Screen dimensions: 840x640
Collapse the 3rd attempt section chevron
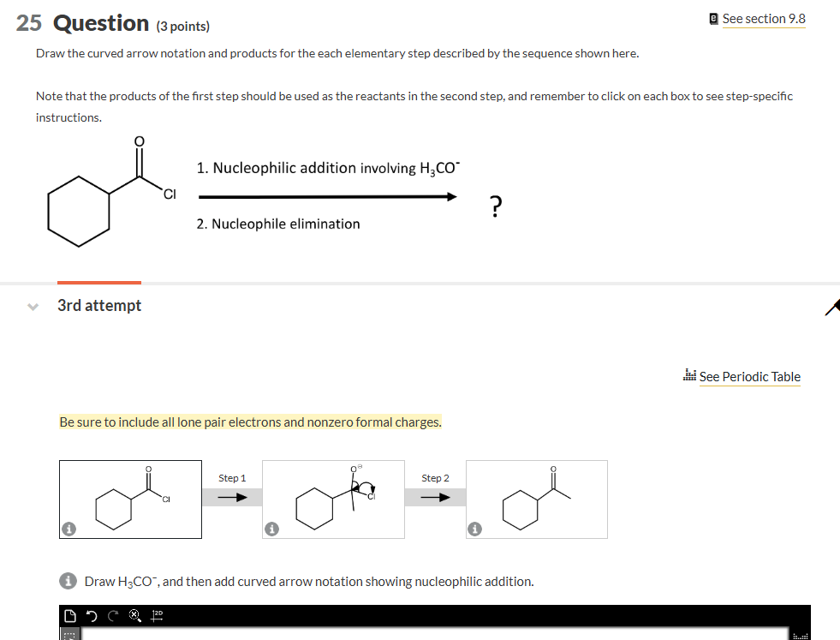[33, 305]
